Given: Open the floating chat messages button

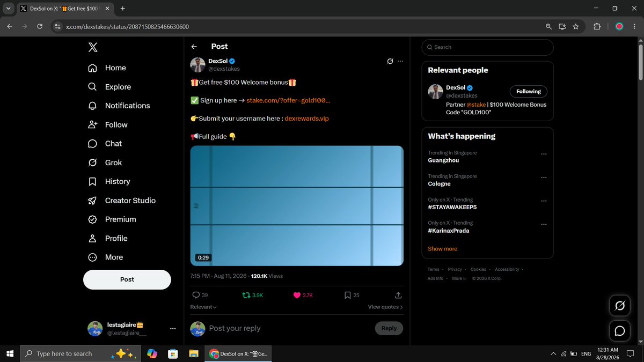Looking at the screenshot, I should (x=619, y=331).
